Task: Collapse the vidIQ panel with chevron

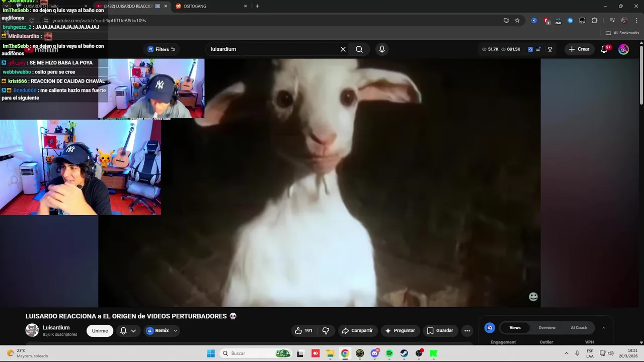Action: point(604,328)
